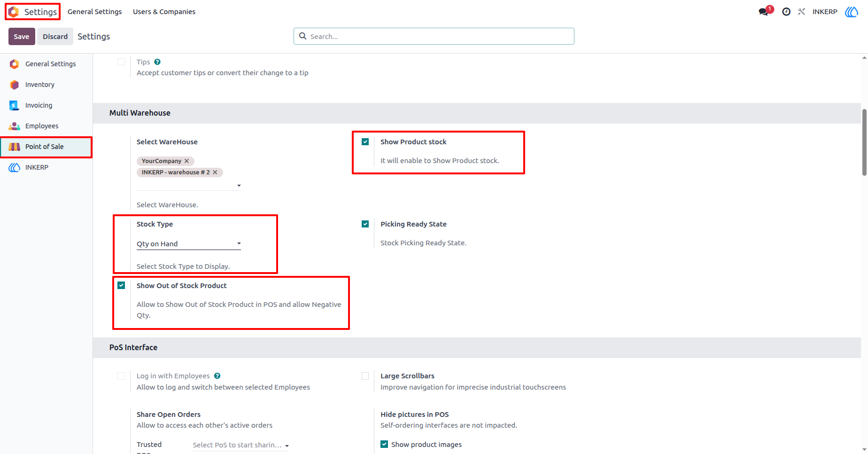Uncheck Show product images

[384, 444]
